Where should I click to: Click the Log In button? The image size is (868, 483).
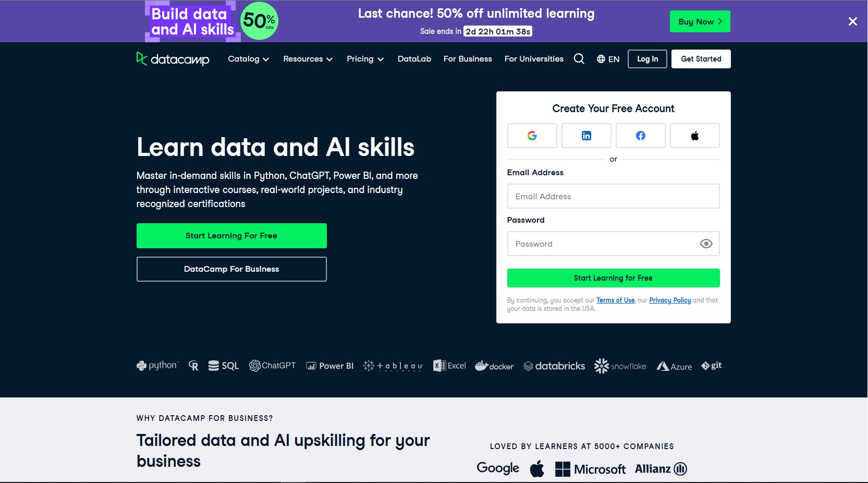(x=647, y=59)
